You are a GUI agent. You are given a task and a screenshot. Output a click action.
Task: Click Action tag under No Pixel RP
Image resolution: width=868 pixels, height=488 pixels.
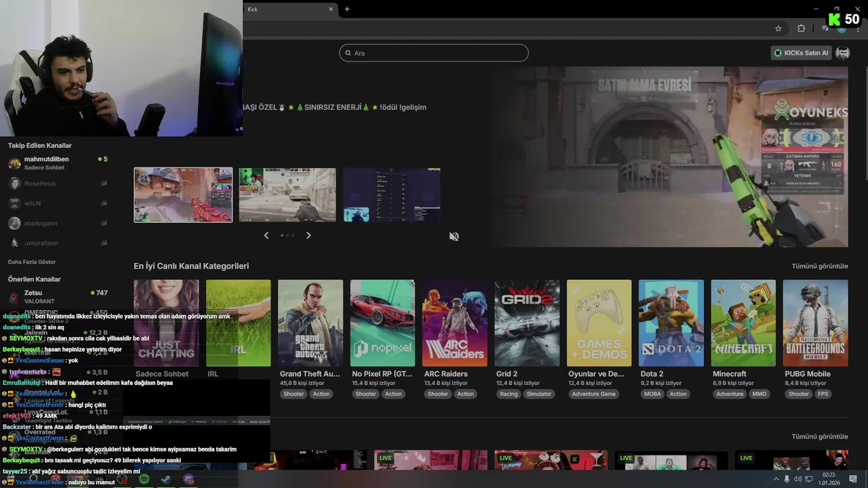click(x=393, y=394)
